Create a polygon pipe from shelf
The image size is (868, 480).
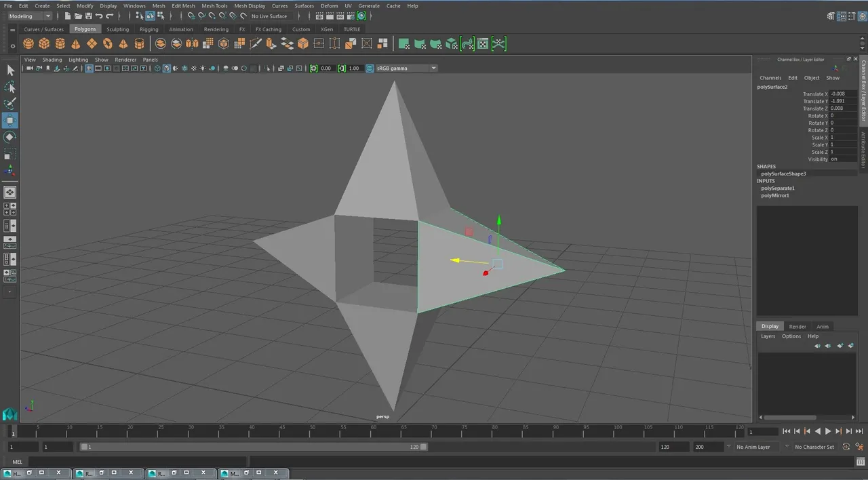[139, 44]
